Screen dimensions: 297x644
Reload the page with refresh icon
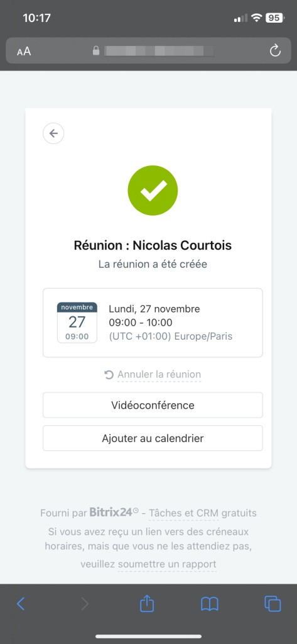(x=275, y=51)
